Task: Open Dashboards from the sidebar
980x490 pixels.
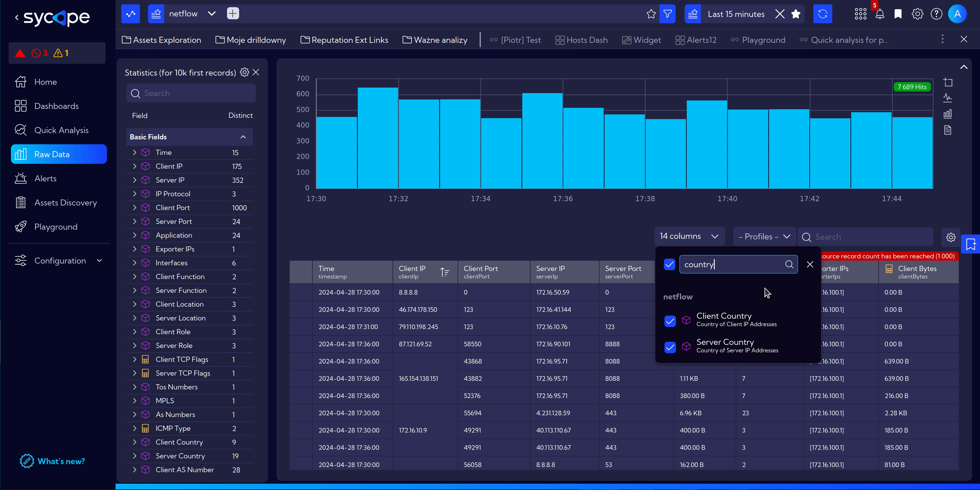Action: [x=59, y=106]
